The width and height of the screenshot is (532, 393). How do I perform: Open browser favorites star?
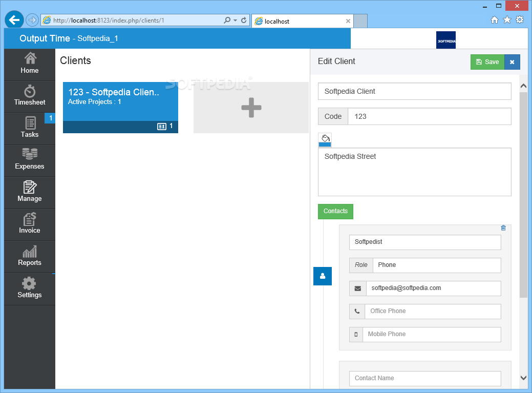507,20
